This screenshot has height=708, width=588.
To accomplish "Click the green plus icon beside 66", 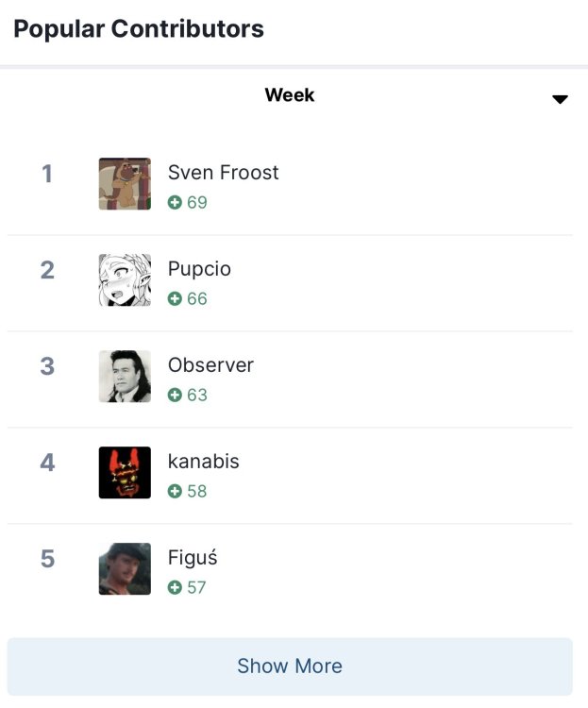I will (175, 299).
